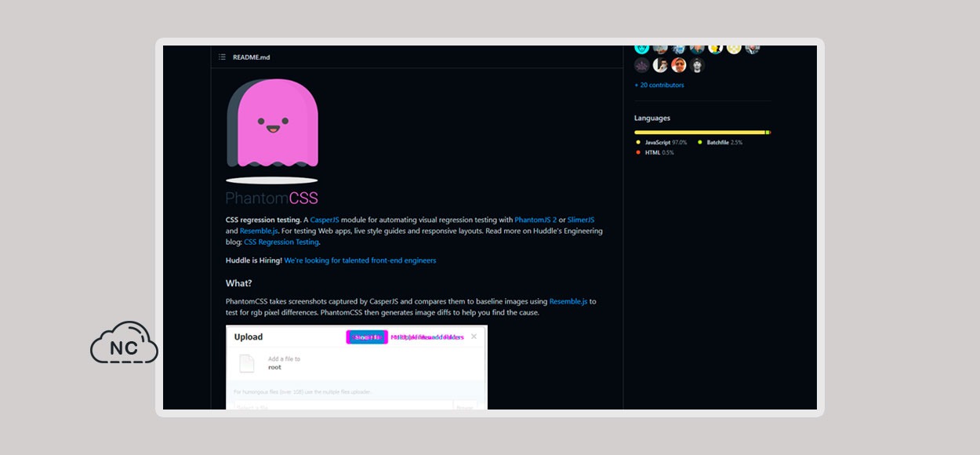The image size is (980, 455).
Task: Open the PhantomJS 2 link
Action: (x=535, y=220)
